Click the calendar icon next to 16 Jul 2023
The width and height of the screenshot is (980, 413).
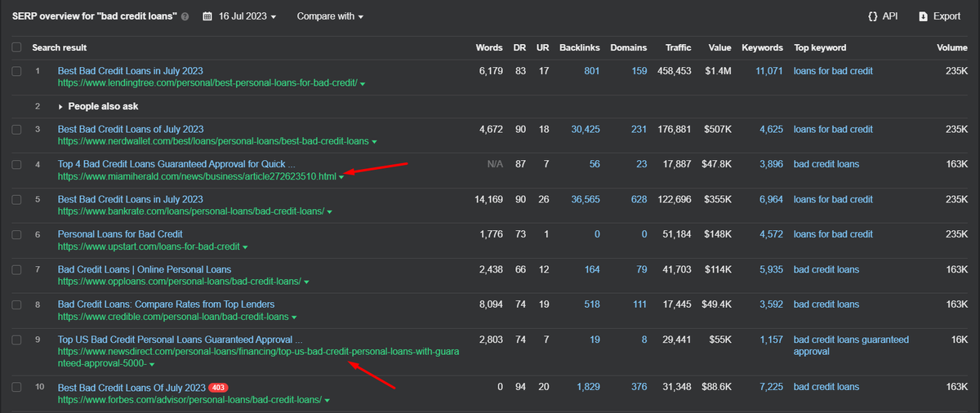coord(207,16)
